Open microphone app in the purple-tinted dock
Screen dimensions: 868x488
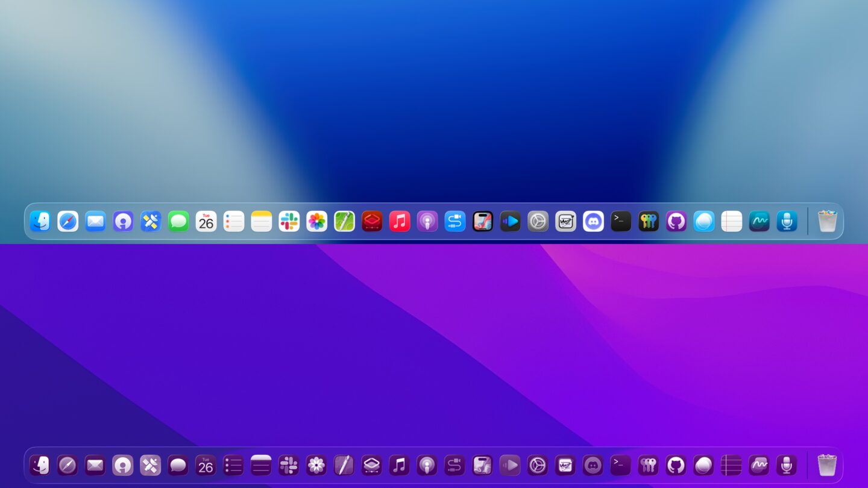(787, 465)
